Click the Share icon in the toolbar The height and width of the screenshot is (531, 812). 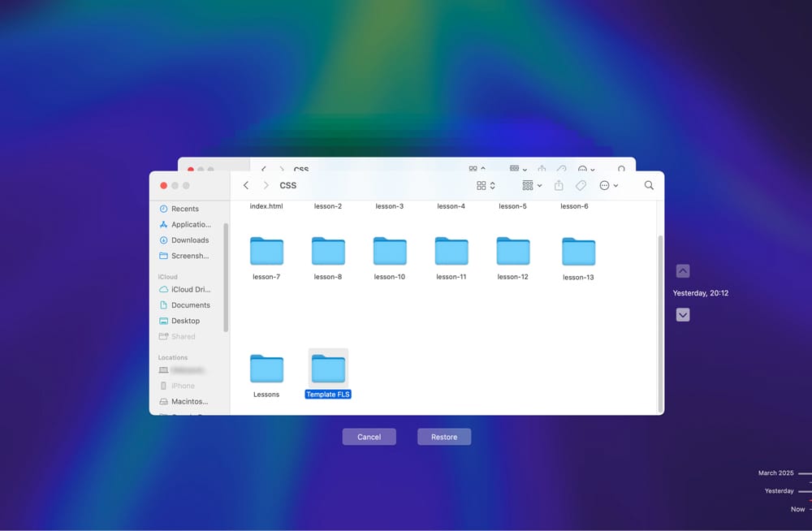coord(558,185)
